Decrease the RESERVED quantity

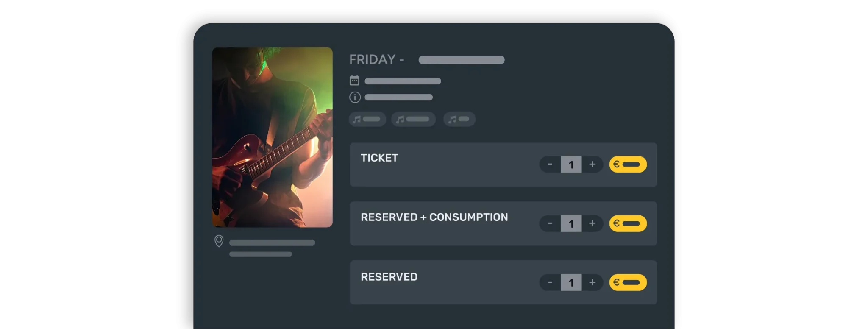pos(550,282)
